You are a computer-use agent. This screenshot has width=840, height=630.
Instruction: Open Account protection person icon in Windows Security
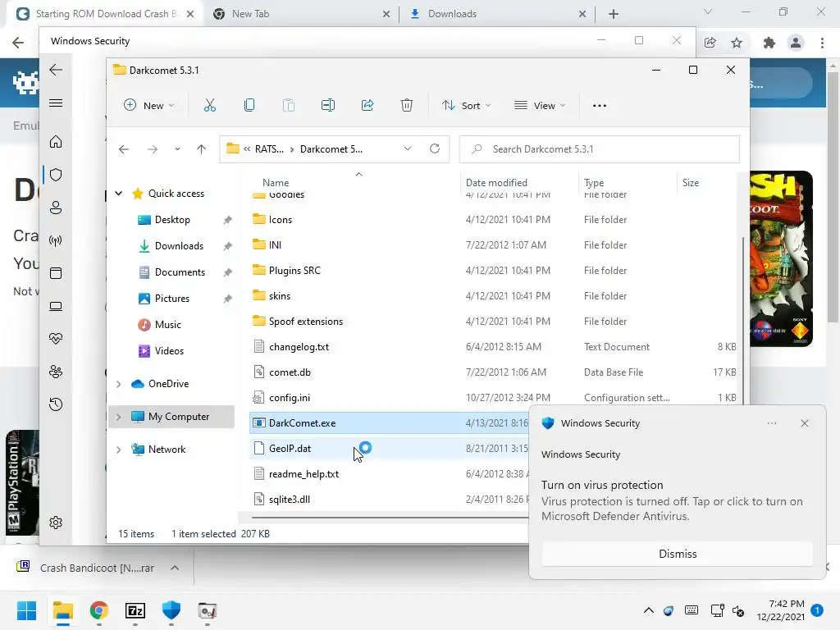click(x=56, y=208)
